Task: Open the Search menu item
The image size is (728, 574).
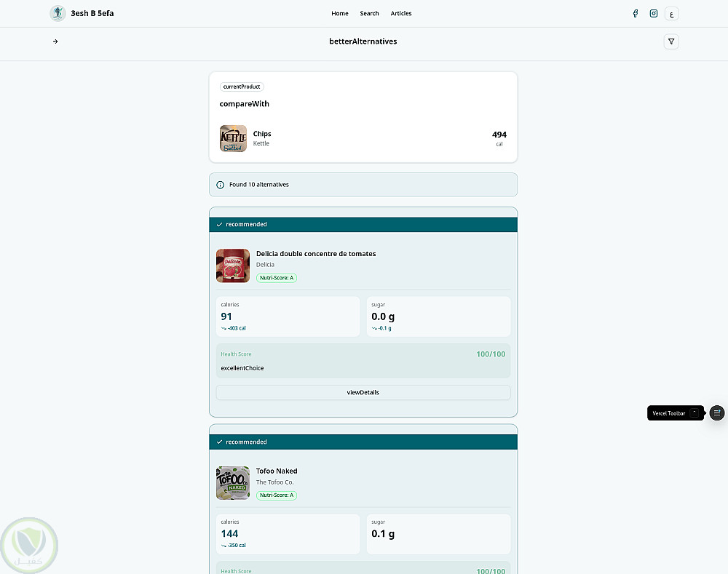Action: click(369, 13)
